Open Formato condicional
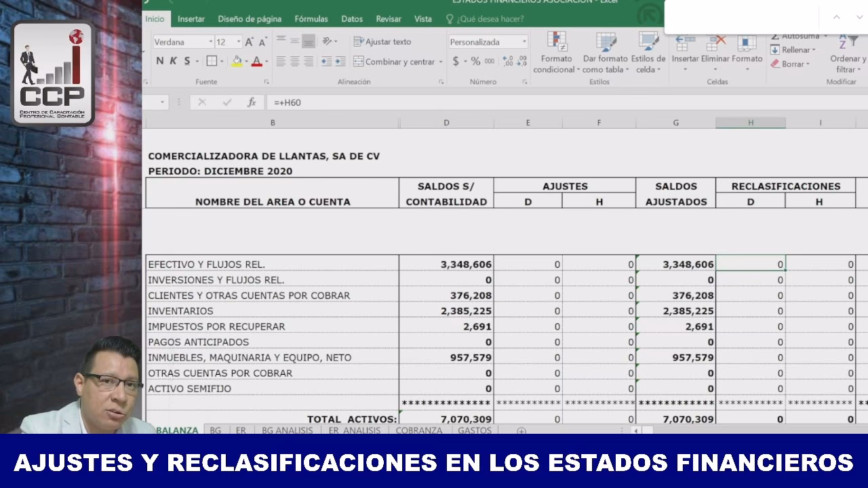Screen dimensions: 868x488 556,53
